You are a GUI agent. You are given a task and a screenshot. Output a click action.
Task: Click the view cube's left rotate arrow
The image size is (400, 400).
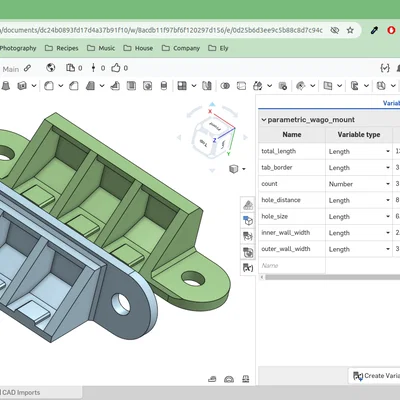(x=179, y=137)
